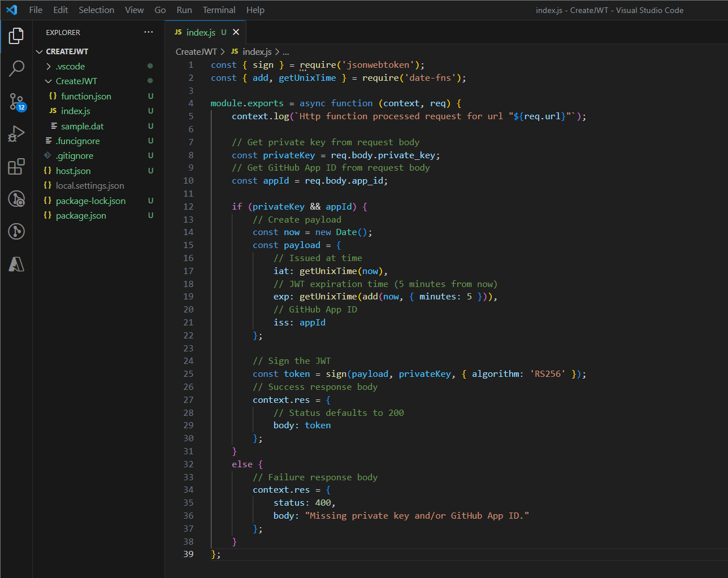Image resolution: width=728 pixels, height=578 pixels.
Task: Open the Explorer view in activity bar
Action: coord(16,36)
